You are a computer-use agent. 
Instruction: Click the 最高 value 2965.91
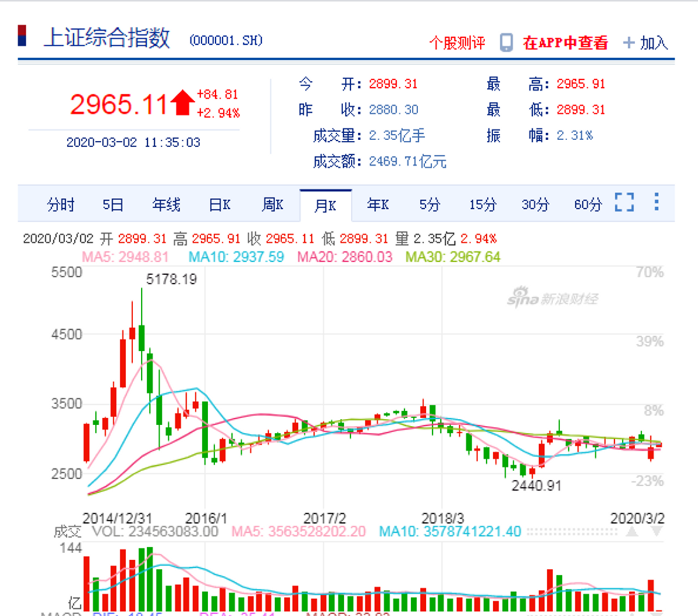(581, 84)
